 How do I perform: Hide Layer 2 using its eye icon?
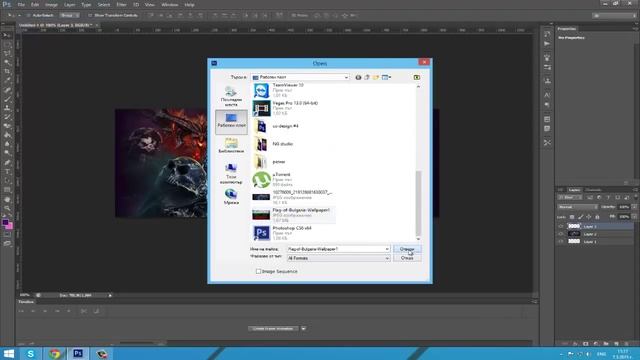point(561,234)
